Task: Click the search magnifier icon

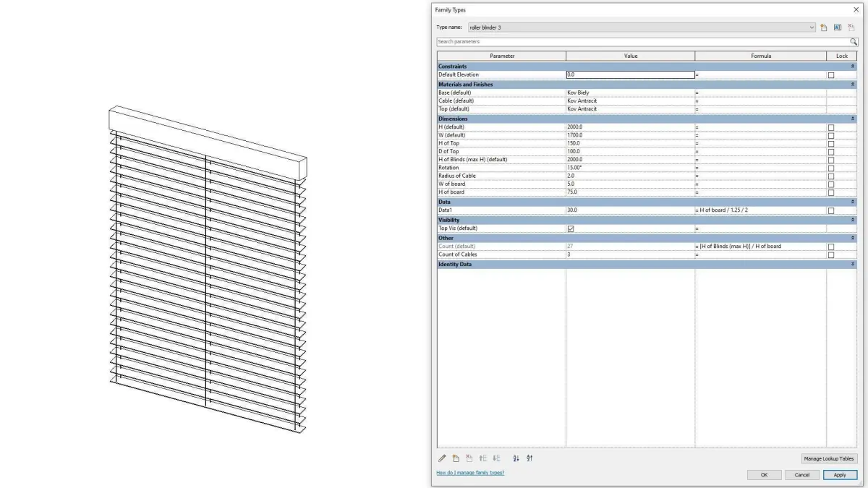Action: click(854, 42)
